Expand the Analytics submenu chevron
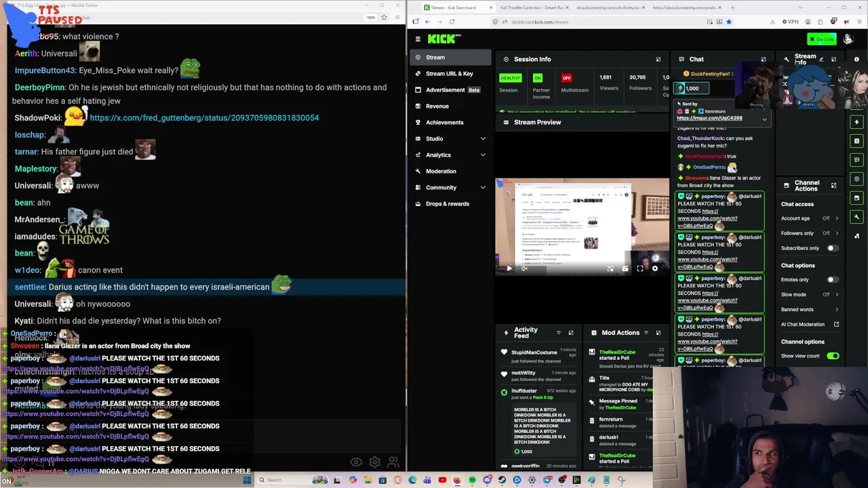Viewport: 868px width, 488px height. tap(483, 155)
